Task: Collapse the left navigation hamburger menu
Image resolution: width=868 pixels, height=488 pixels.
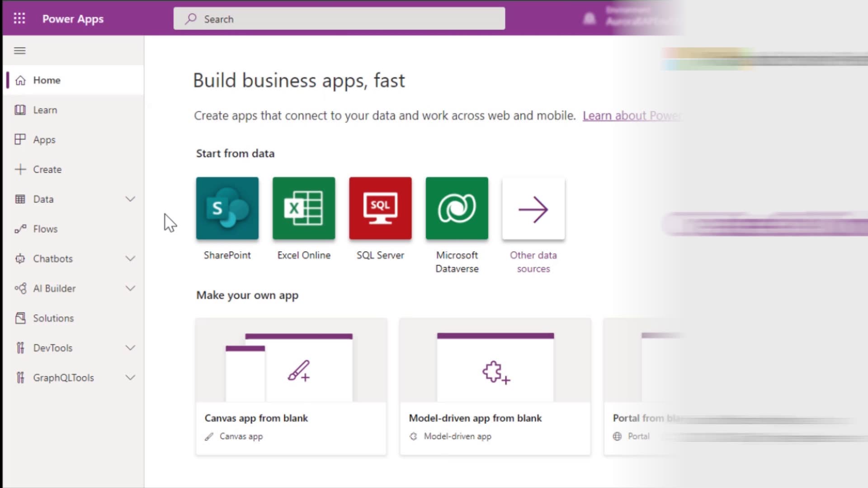Action: click(x=19, y=51)
